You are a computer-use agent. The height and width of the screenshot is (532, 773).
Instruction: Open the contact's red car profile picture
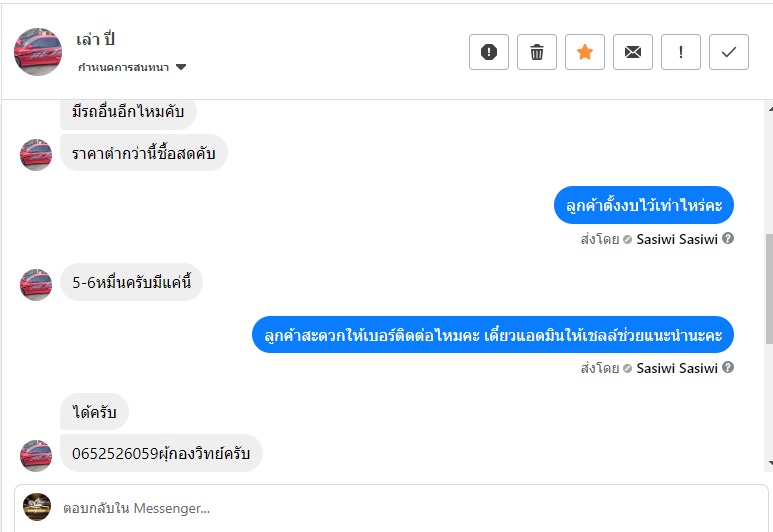click(x=38, y=52)
